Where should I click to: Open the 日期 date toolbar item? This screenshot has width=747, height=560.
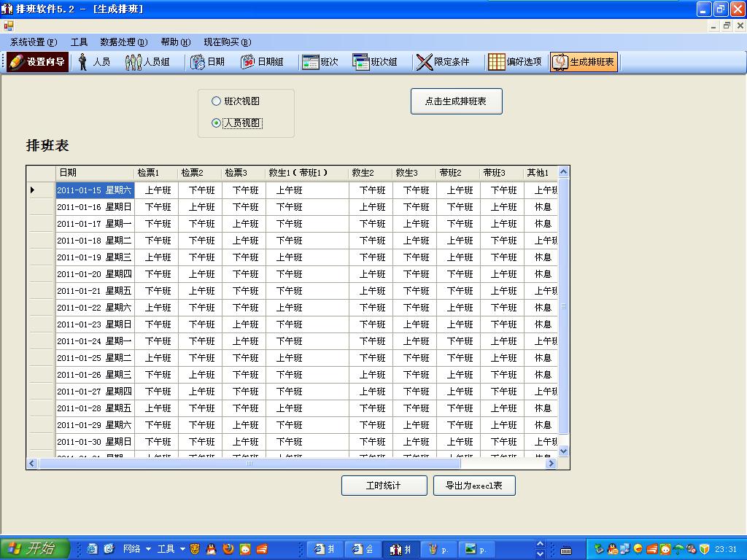tap(207, 62)
